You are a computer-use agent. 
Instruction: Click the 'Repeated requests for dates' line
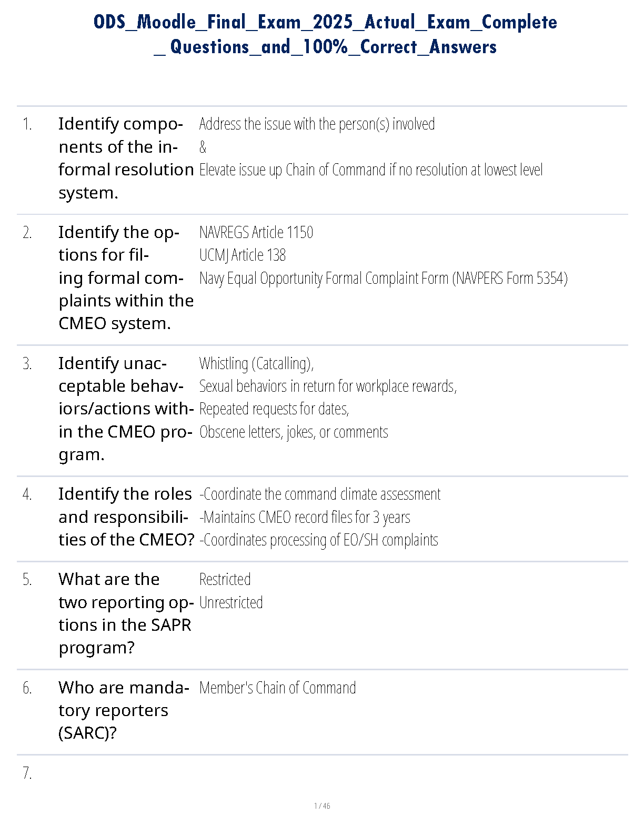point(274,409)
